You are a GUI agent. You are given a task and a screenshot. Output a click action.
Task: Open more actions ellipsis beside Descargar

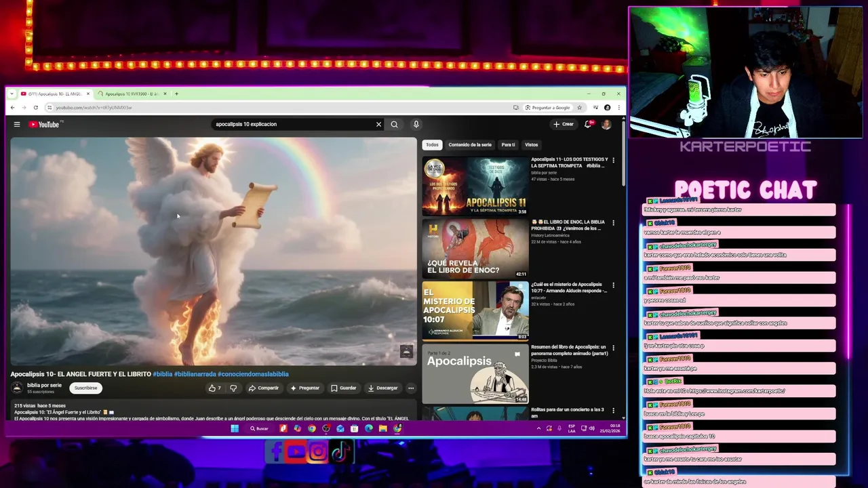pos(410,388)
